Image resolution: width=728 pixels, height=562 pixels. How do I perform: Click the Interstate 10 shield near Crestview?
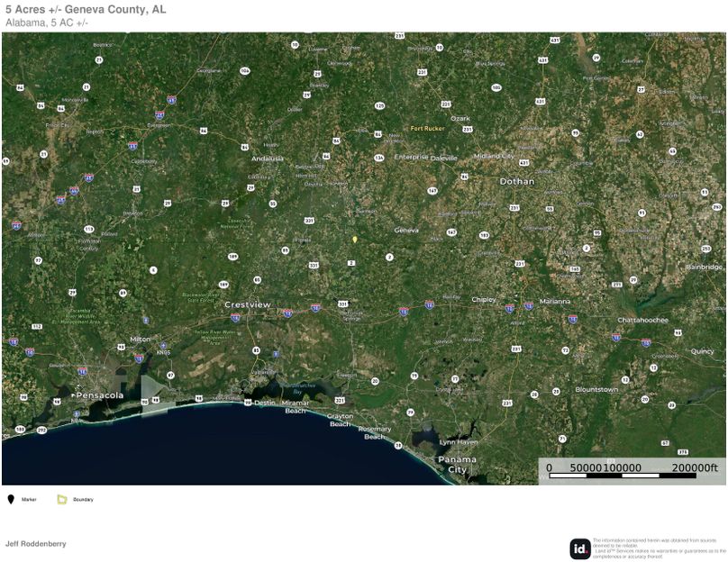tap(287, 313)
